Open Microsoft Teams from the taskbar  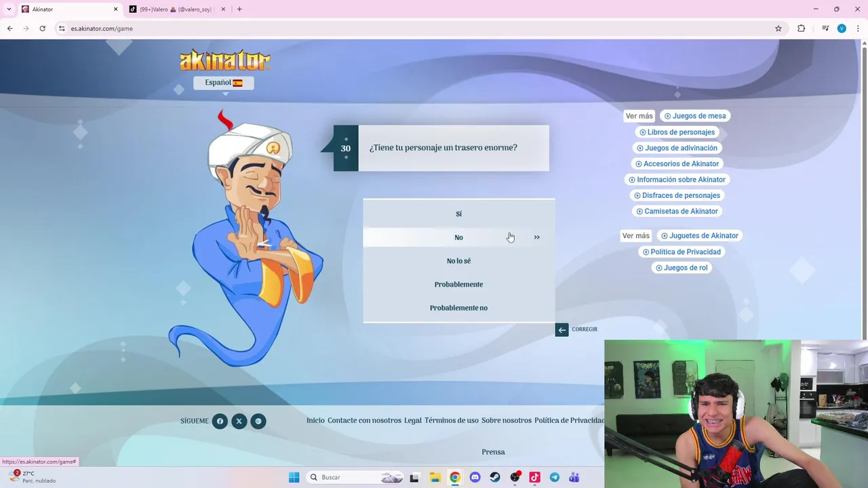click(574, 478)
